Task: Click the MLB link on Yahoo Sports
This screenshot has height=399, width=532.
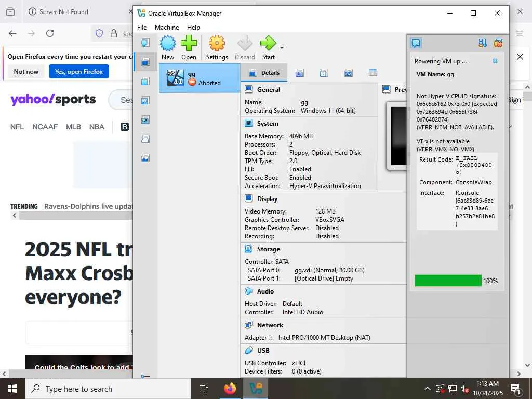Action: pos(74,127)
